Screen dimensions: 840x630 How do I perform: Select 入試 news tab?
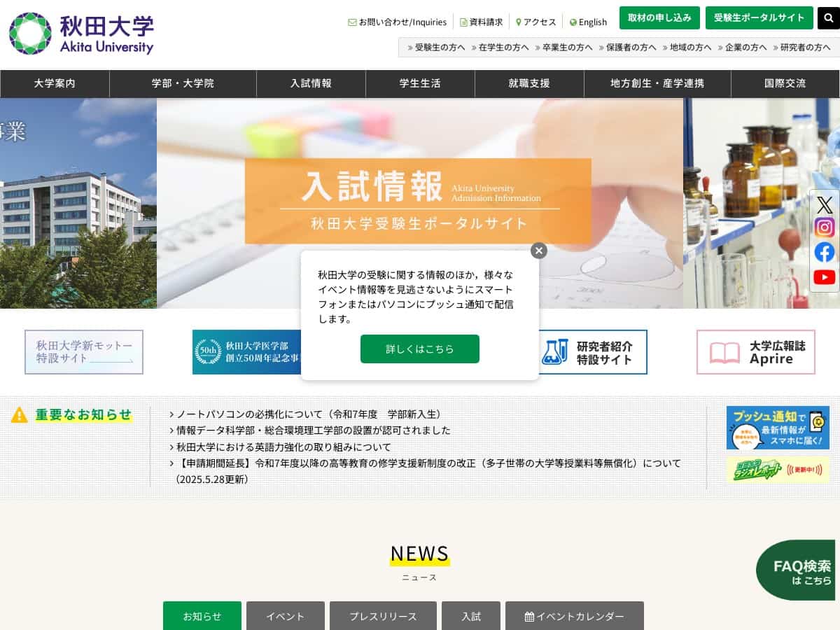(x=471, y=616)
